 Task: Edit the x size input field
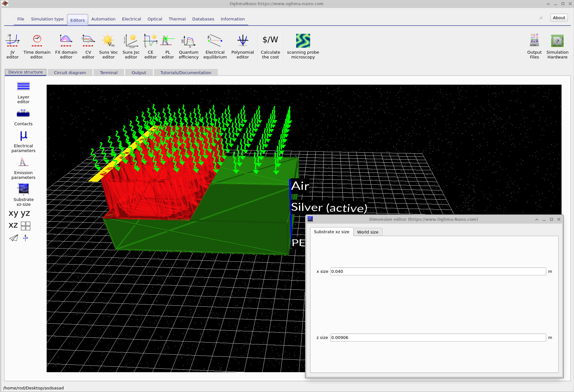[x=438, y=271]
